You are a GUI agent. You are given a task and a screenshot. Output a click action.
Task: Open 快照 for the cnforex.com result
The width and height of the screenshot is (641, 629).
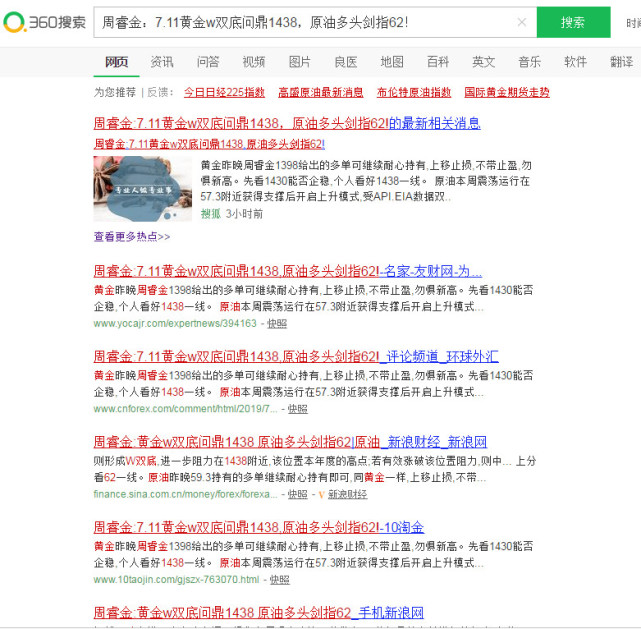[x=298, y=409]
